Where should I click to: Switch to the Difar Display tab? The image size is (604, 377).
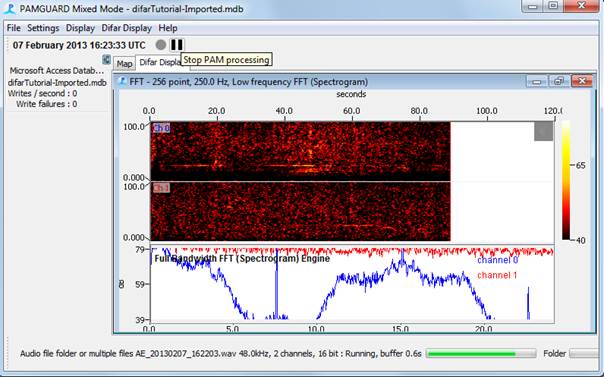click(x=159, y=62)
